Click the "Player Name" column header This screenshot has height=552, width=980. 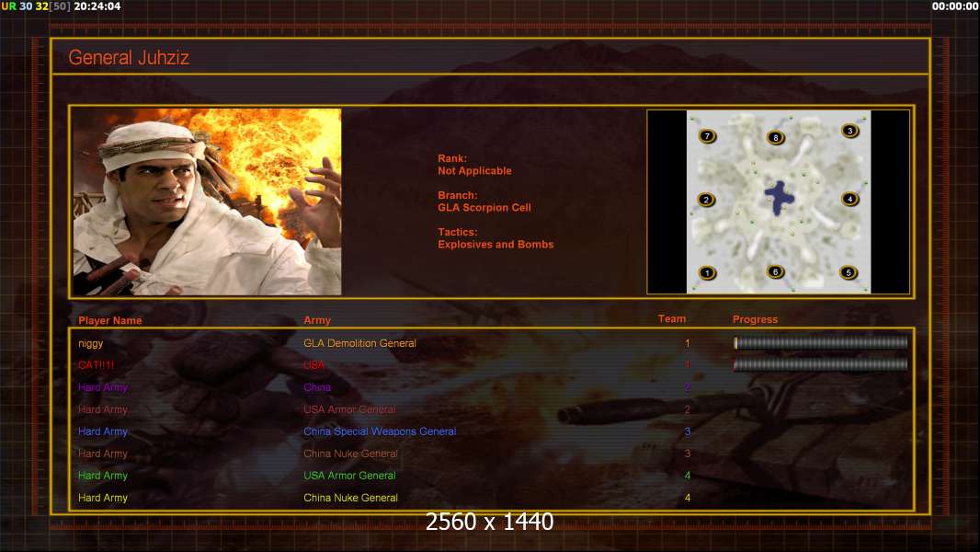click(x=110, y=320)
